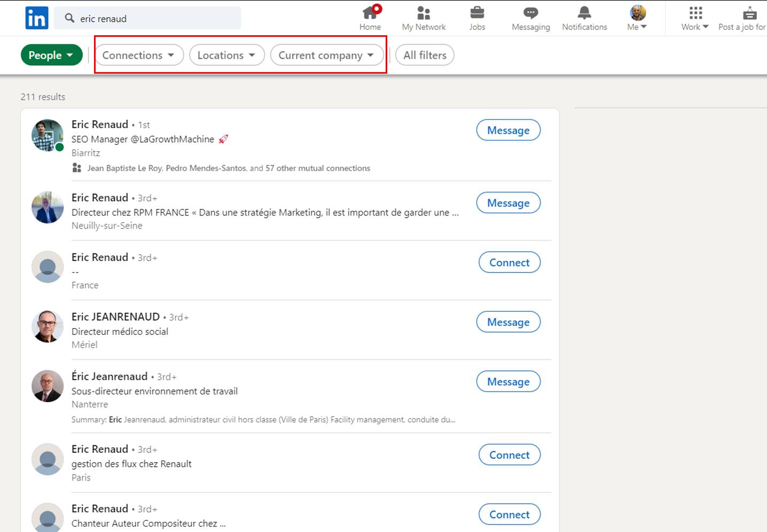
Task: Expand the Current company filter
Action: [326, 55]
